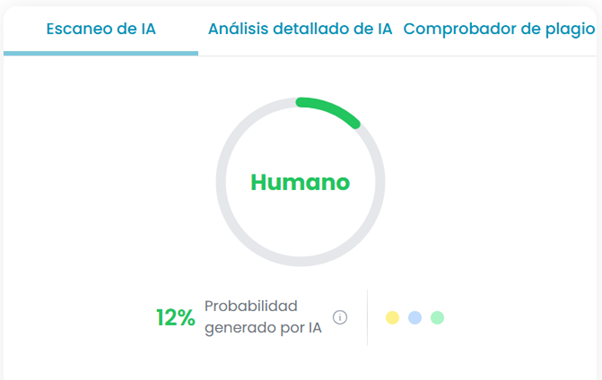Click the bottom of the gray gauge ring

click(300, 262)
